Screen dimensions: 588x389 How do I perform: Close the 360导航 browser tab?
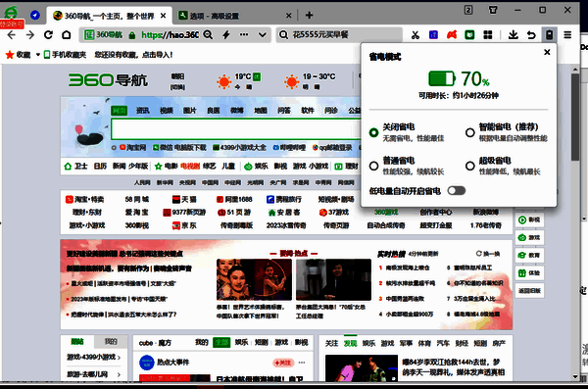[x=163, y=16]
